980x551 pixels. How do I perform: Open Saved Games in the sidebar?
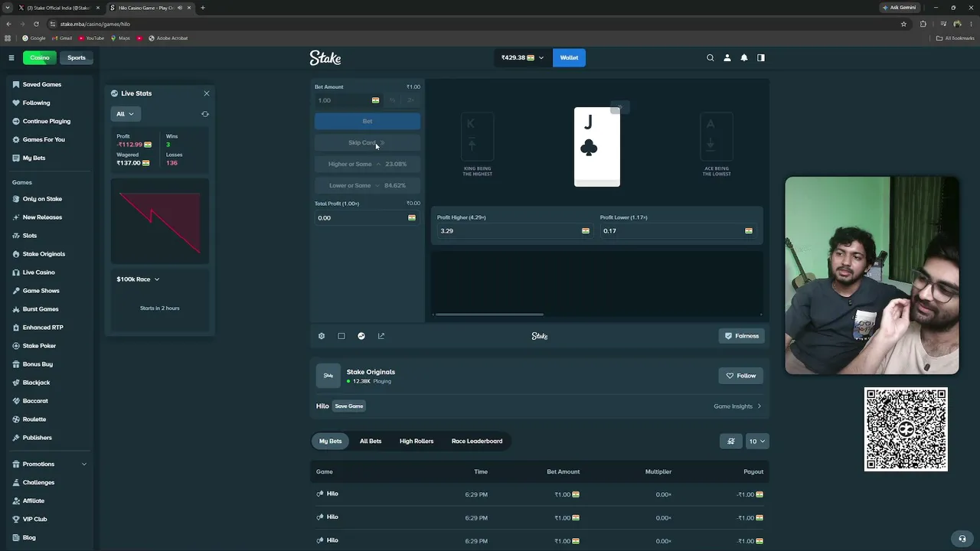tap(42, 84)
